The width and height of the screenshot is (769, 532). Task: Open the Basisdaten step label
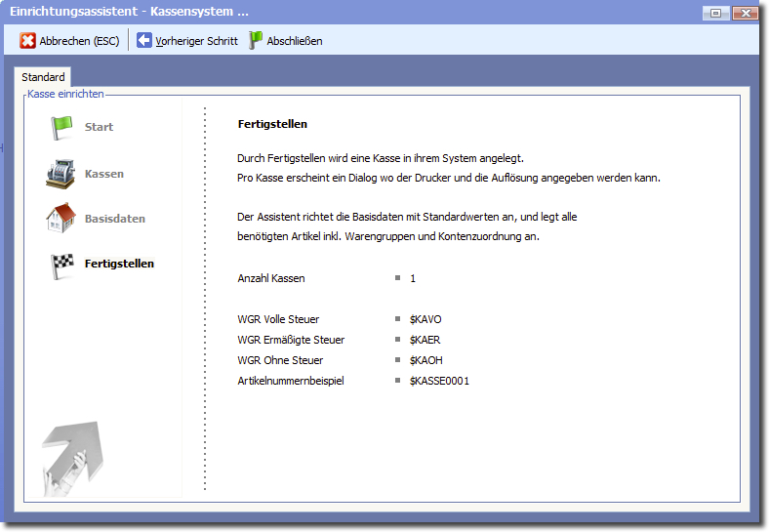(114, 219)
